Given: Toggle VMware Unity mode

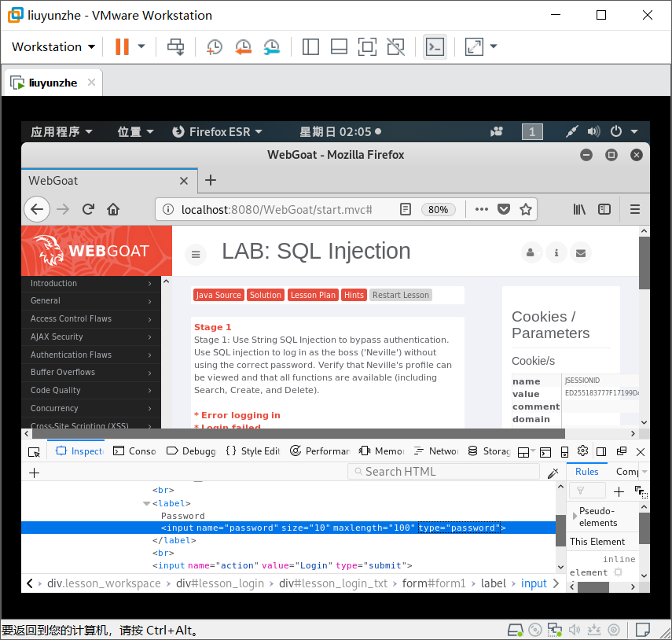Looking at the screenshot, I should click(x=395, y=46).
